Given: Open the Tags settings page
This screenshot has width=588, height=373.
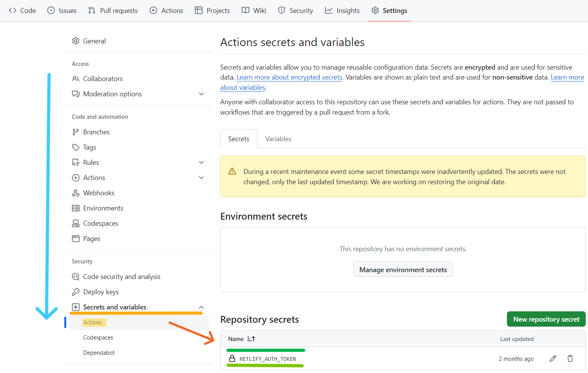Looking at the screenshot, I should pyautogui.click(x=89, y=147).
